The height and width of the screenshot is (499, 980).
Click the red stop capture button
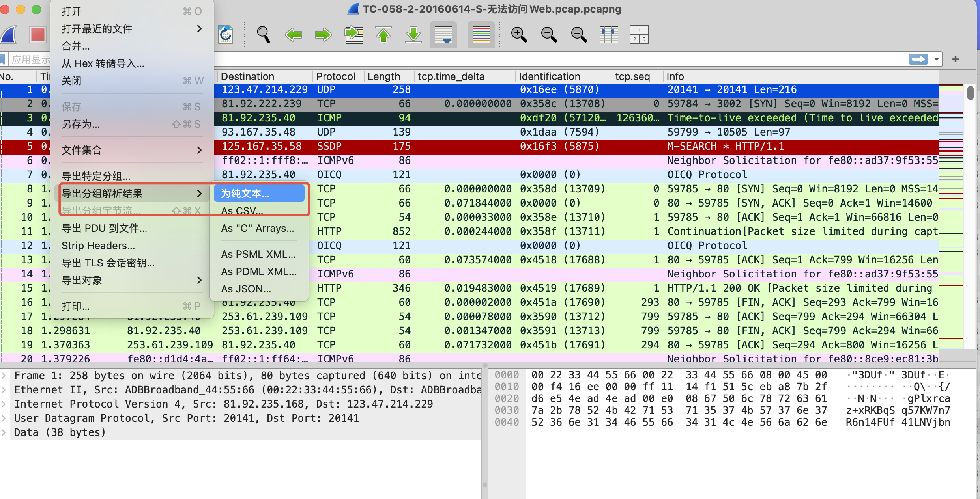pos(38,35)
